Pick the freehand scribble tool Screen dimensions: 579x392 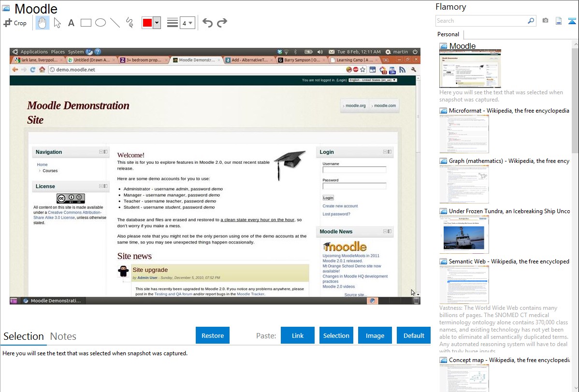(130, 23)
